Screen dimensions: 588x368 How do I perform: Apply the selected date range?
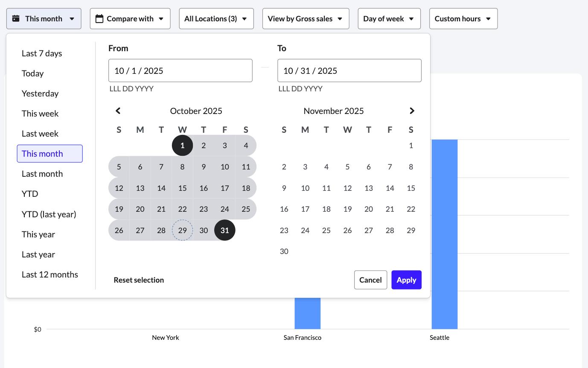(x=406, y=280)
